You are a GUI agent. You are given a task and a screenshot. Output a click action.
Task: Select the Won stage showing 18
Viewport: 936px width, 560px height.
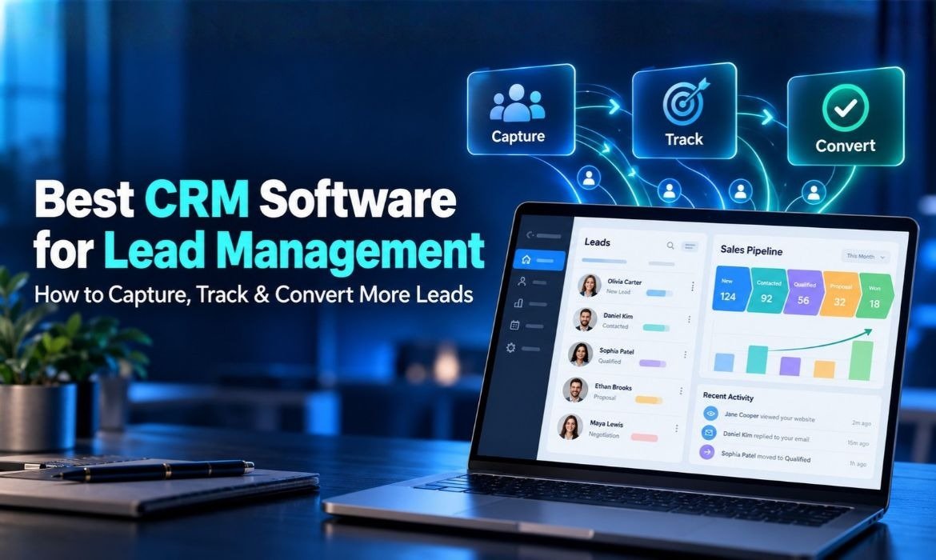(874, 296)
